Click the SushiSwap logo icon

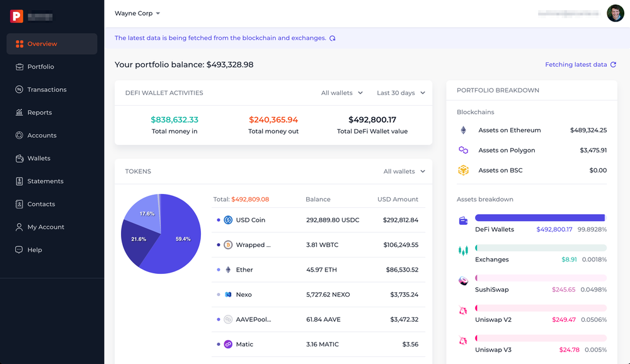(x=463, y=280)
